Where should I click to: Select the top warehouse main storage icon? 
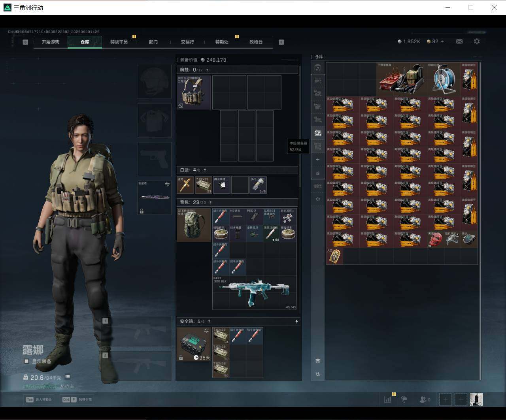pyautogui.click(x=318, y=68)
